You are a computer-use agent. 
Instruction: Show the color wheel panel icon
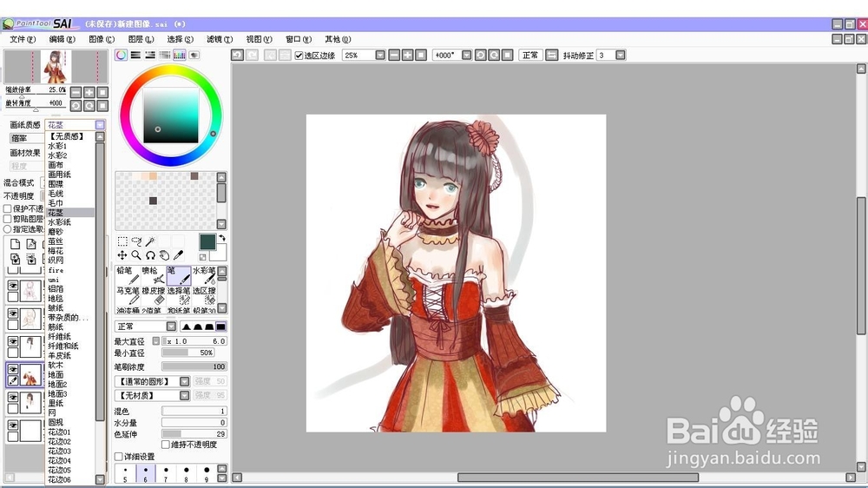(x=121, y=55)
